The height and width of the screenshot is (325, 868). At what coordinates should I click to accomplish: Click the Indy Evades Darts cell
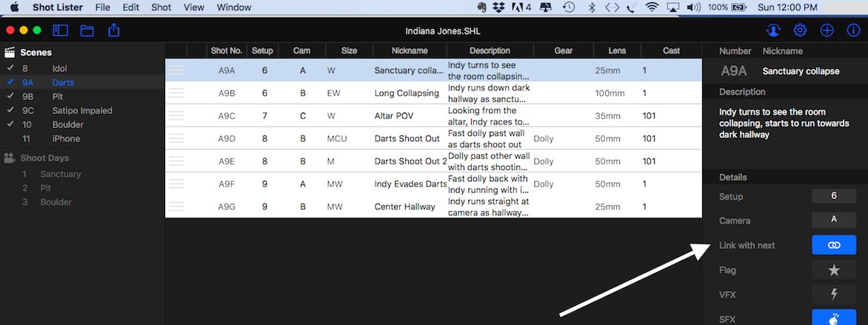(410, 184)
